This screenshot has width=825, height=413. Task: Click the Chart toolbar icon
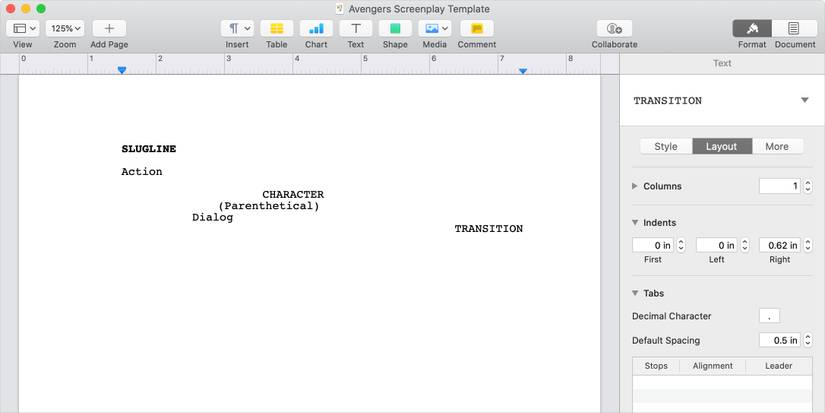(316, 29)
